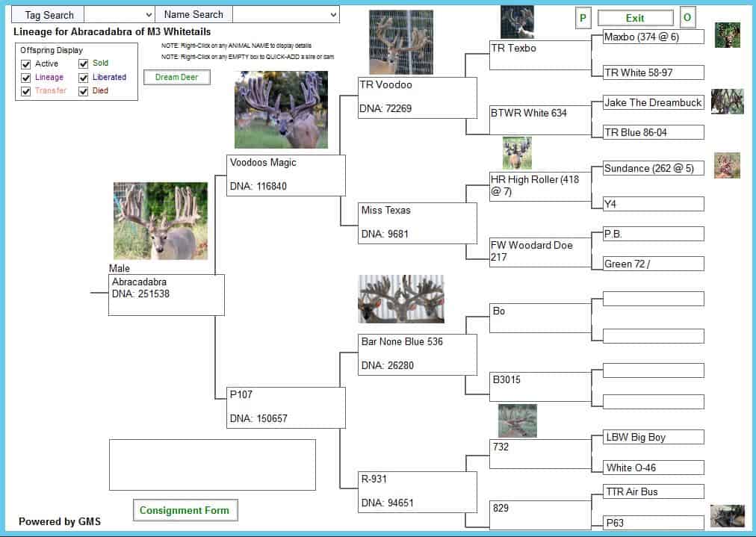The width and height of the screenshot is (756, 537).
Task: Open the TR Texbo photo thumbnail
Action: pyautogui.click(x=517, y=22)
